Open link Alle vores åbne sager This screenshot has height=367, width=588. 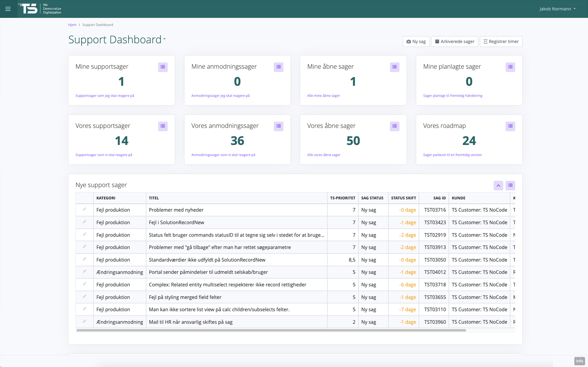click(x=323, y=155)
